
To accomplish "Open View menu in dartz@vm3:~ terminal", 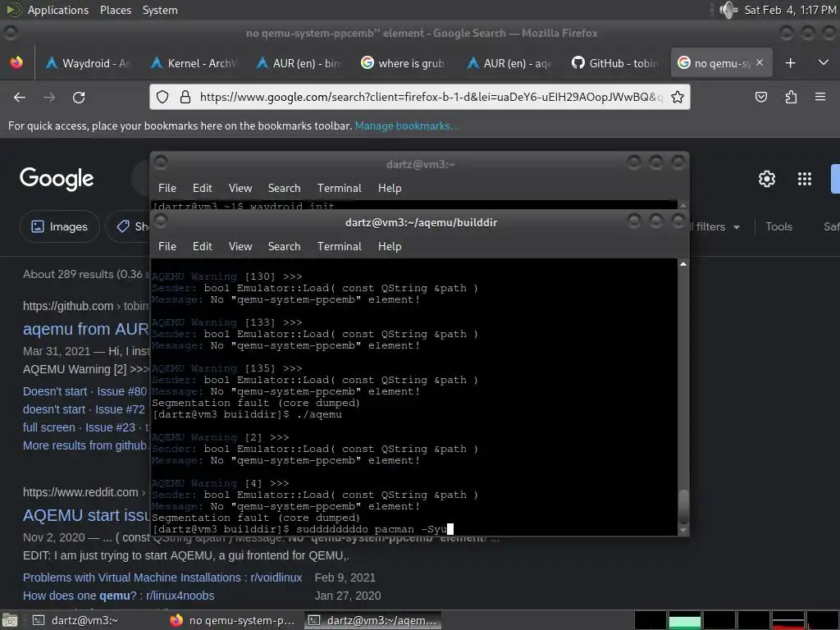I will coord(240,188).
